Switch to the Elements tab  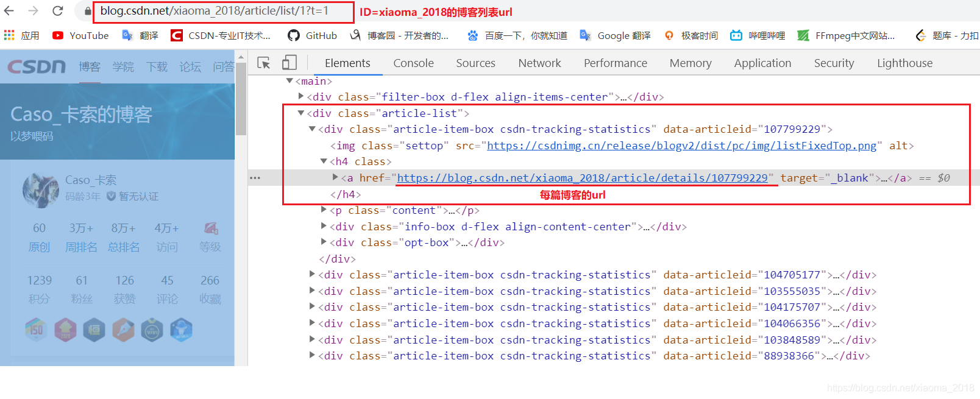click(x=347, y=63)
